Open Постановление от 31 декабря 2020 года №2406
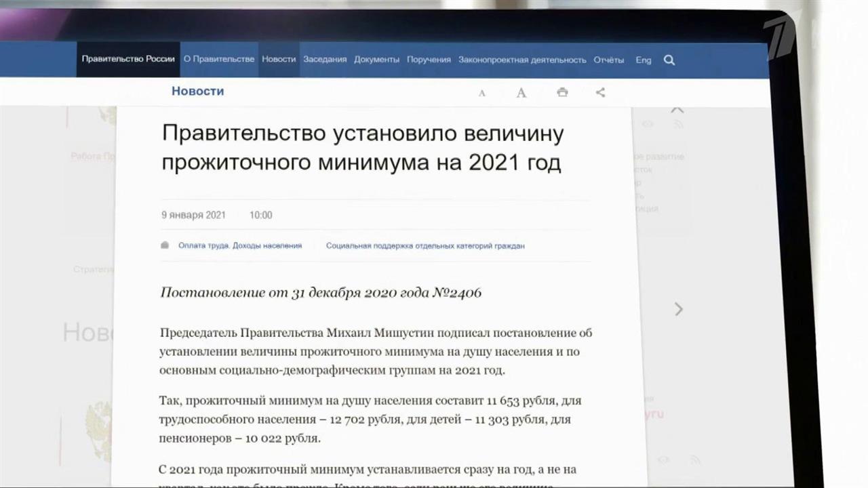The image size is (868, 488). point(321,293)
